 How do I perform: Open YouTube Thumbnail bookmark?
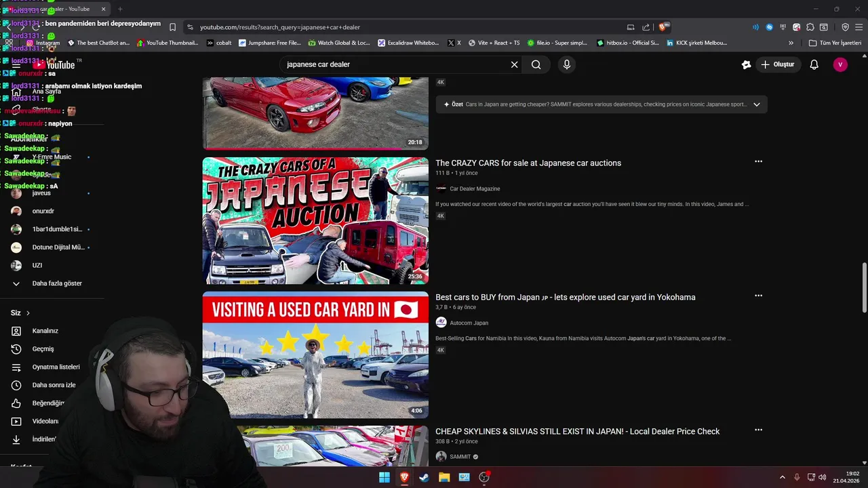point(167,43)
